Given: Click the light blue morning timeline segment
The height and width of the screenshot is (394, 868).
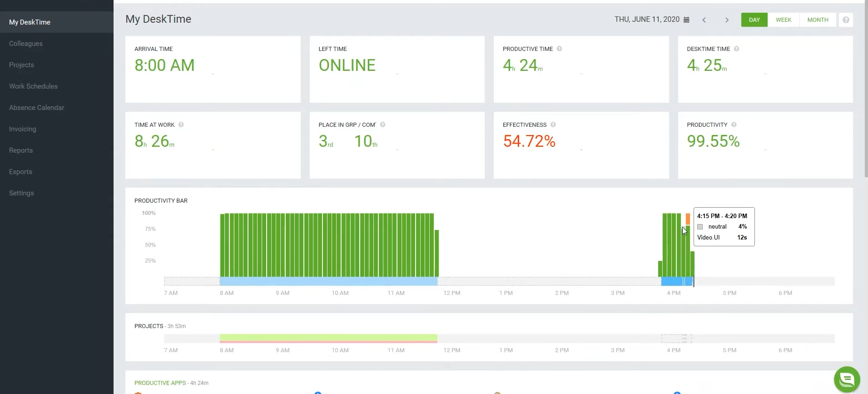Looking at the screenshot, I should pos(328,281).
